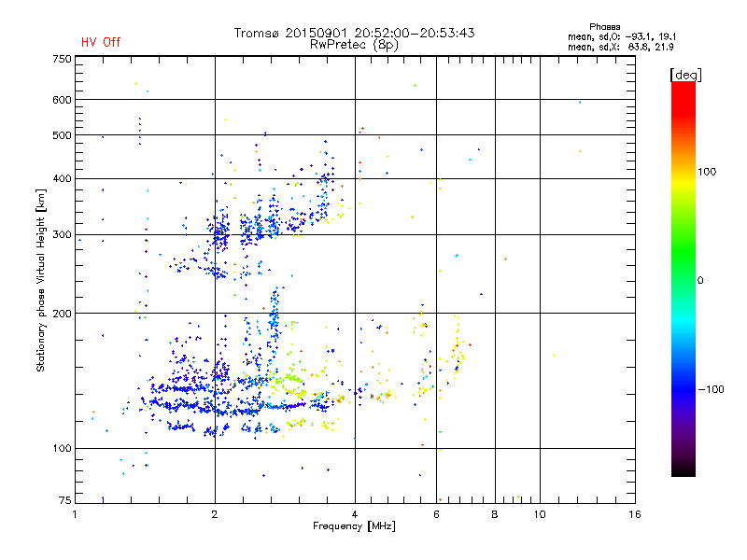
Task: Click the colorbar tick label '-100'
Action: (x=712, y=389)
